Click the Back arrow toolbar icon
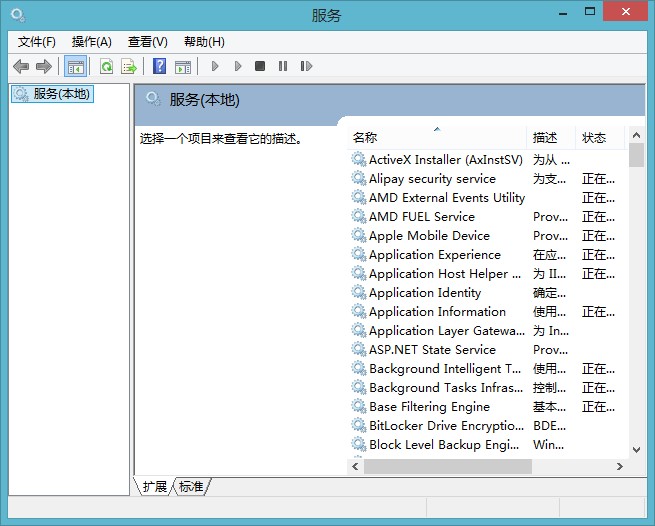This screenshot has height=526, width=655. click(21, 66)
